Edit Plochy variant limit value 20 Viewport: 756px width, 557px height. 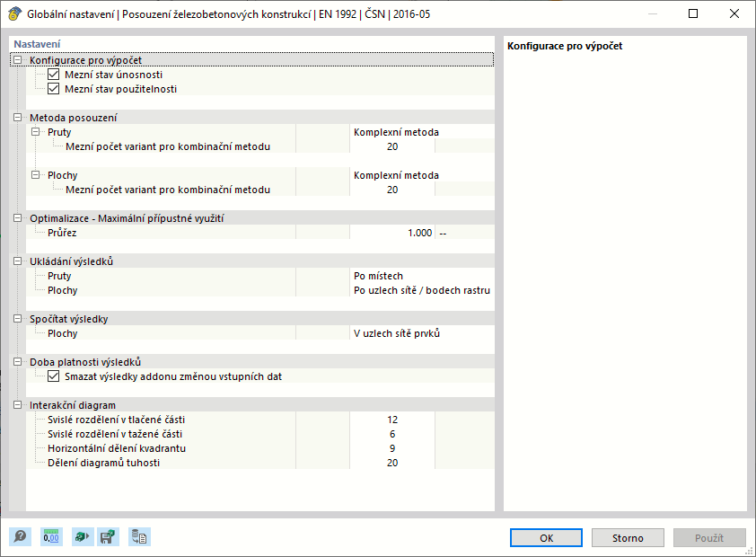392,190
